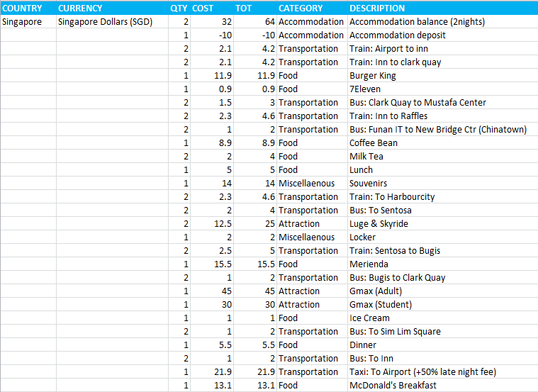The image size is (538, 392).
Task: Select Train: Sentosa to Bugis cell
Action: tap(442, 250)
